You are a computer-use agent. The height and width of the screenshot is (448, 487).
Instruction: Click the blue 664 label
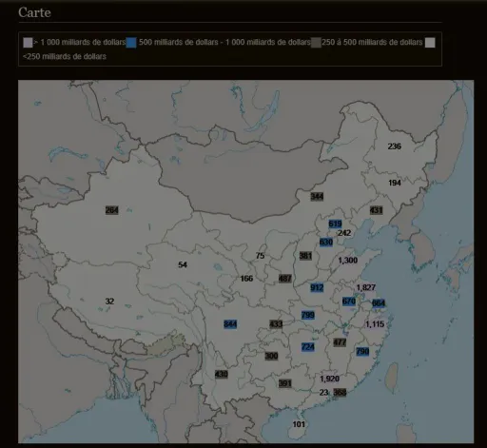point(379,303)
